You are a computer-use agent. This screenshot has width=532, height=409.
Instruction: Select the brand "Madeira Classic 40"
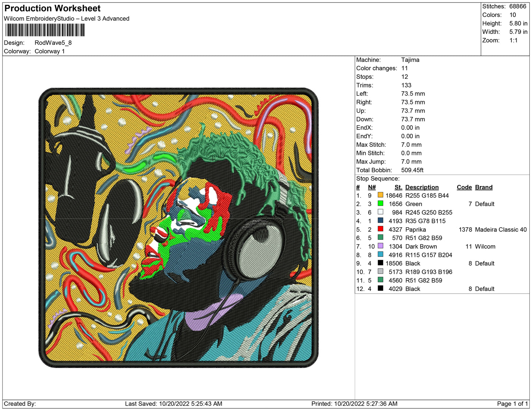(501, 230)
